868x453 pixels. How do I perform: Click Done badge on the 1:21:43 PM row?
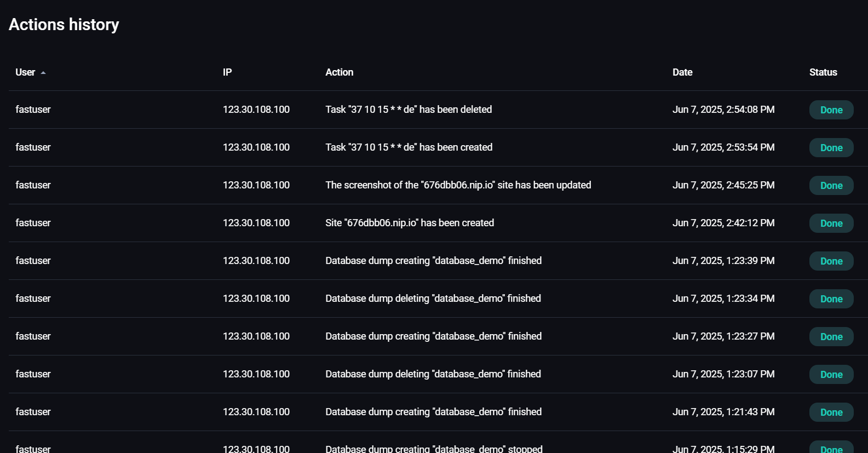(831, 412)
